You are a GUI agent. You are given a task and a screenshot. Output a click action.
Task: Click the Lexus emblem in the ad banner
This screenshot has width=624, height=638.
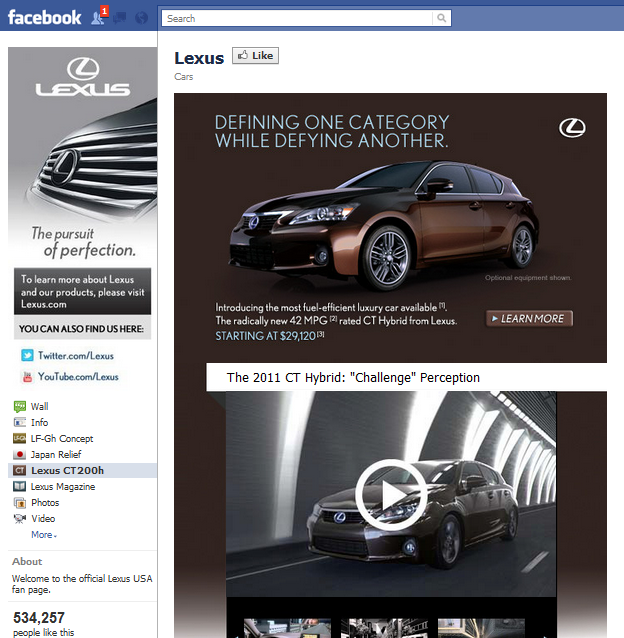pyautogui.click(x=572, y=128)
